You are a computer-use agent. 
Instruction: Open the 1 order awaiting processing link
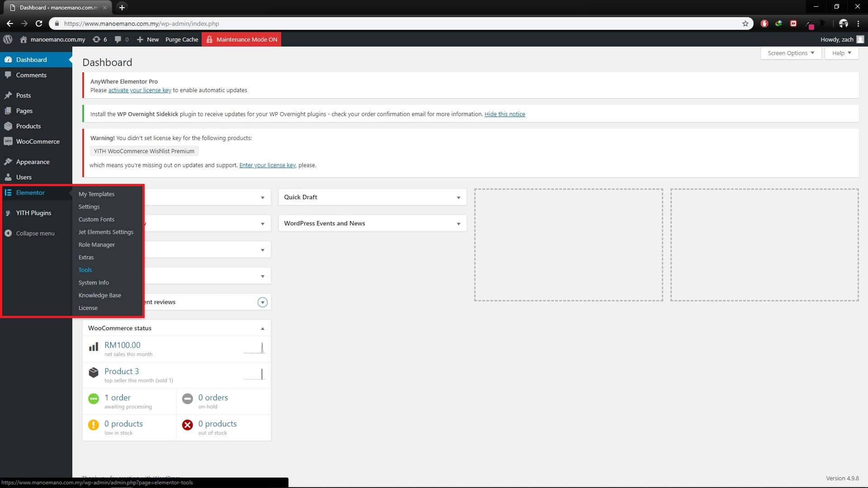[x=118, y=398]
